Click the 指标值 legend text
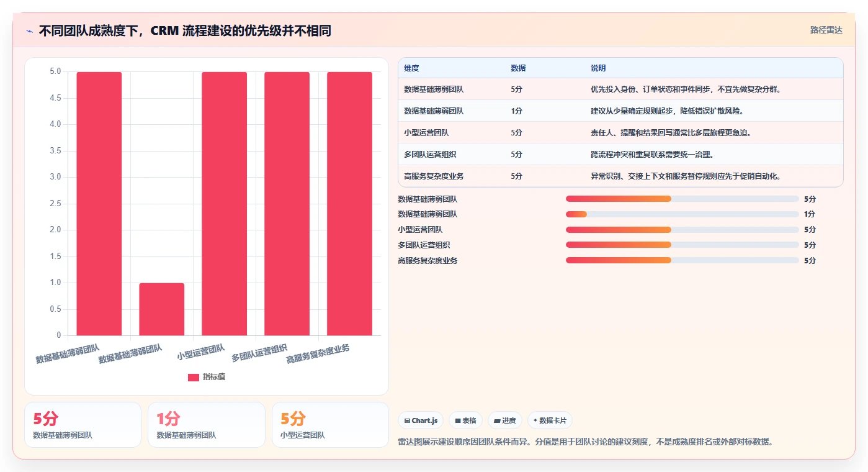Viewport: 868px width, 472px height. click(214, 377)
